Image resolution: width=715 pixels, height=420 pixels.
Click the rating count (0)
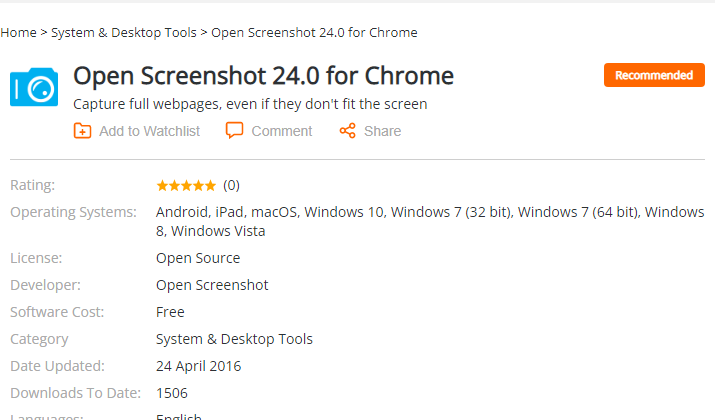tap(231, 185)
